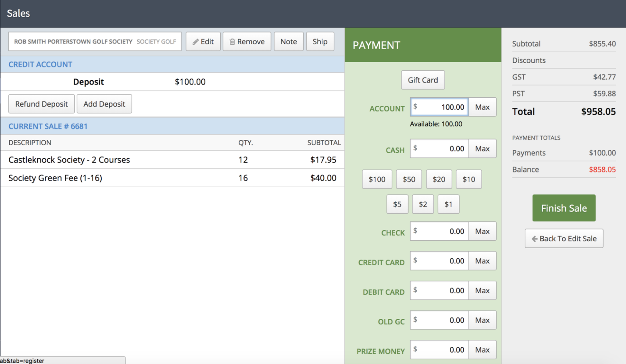Click the customer name search field
Viewport: 626px width, 364px height.
95,41
